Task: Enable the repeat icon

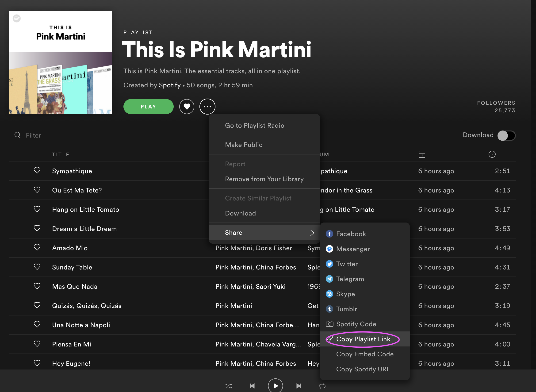Action: 322,386
